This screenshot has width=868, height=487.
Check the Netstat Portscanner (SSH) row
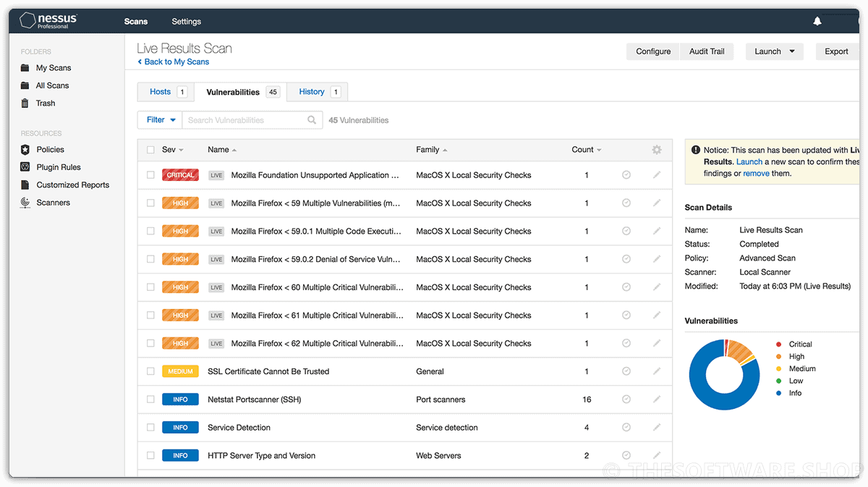pyautogui.click(x=150, y=399)
